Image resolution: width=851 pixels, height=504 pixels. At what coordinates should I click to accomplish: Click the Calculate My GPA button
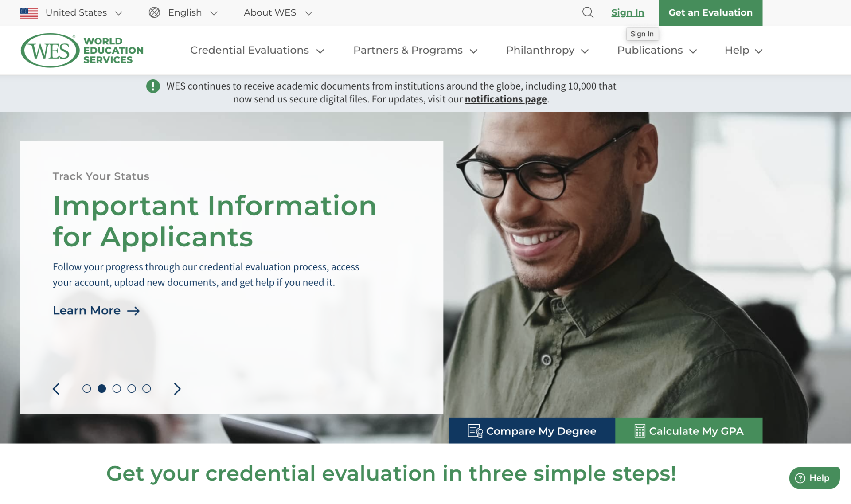(x=689, y=431)
